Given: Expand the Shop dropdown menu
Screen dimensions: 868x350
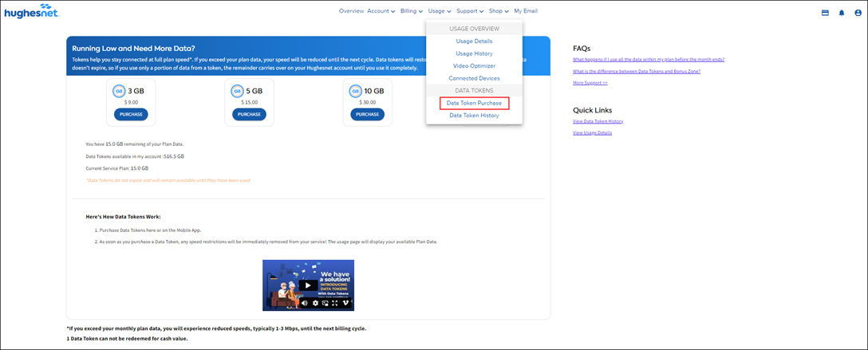Looking at the screenshot, I should (499, 11).
